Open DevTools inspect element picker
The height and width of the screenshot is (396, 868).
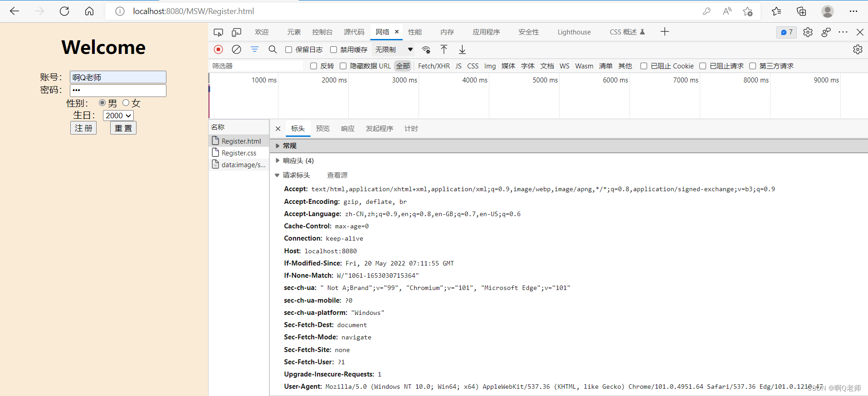click(218, 32)
